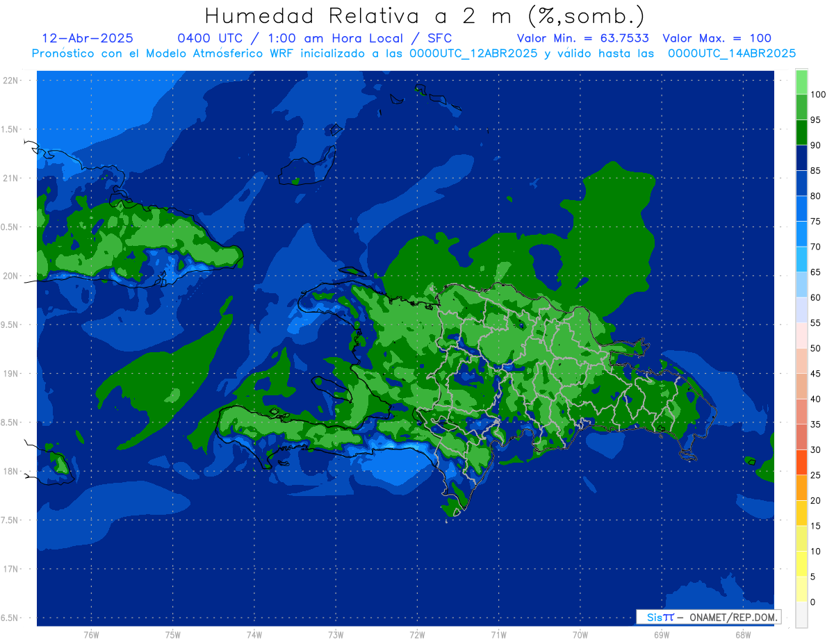
Task: Click the "72W" longitude axis label
Action: click(417, 635)
